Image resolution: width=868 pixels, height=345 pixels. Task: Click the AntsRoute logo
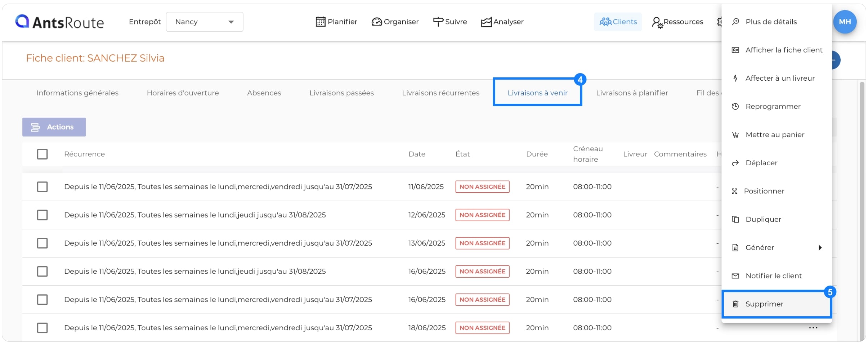coord(59,22)
